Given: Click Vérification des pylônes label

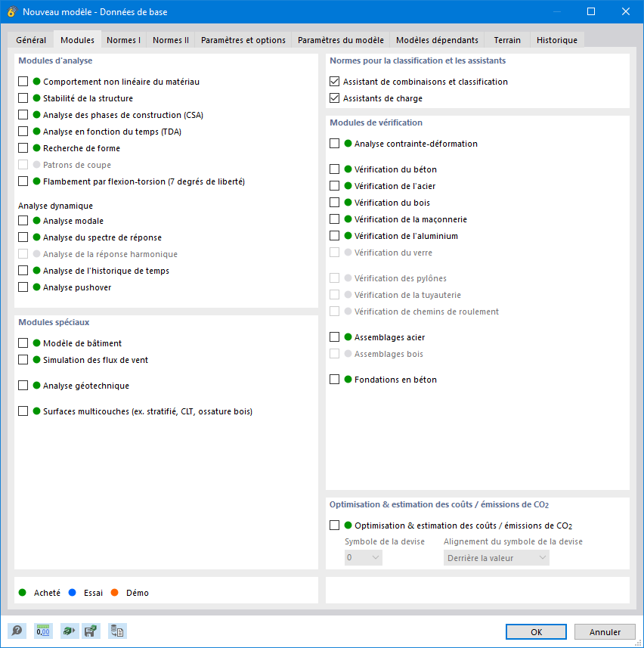Looking at the screenshot, I should point(401,277).
